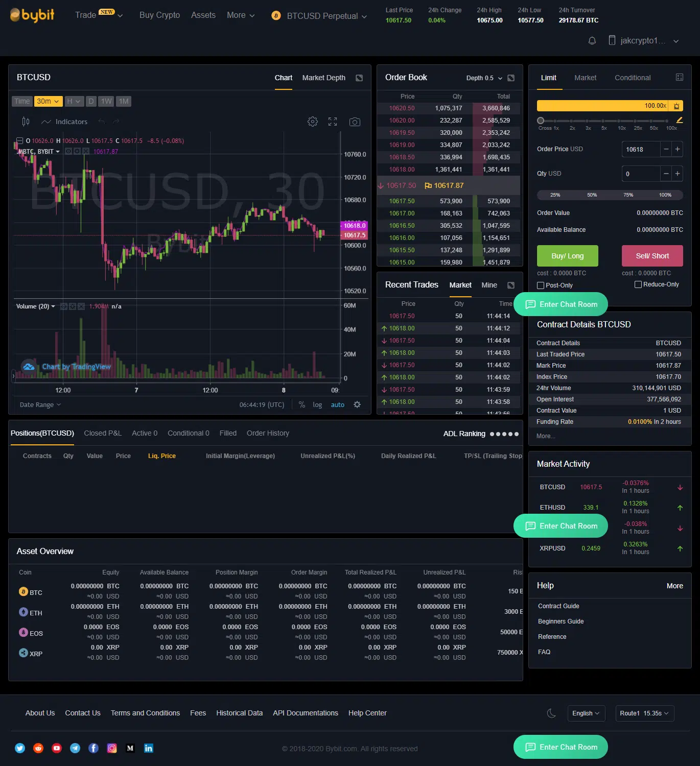This screenshot has height=766, width=700.
Task: Increase Order Price with plus button
Action: [x=678, y=149]
